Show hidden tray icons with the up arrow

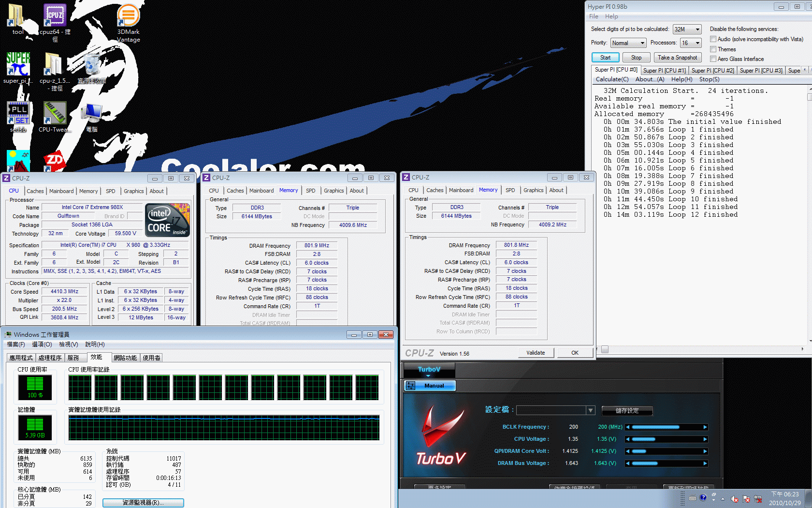(723, 499)
